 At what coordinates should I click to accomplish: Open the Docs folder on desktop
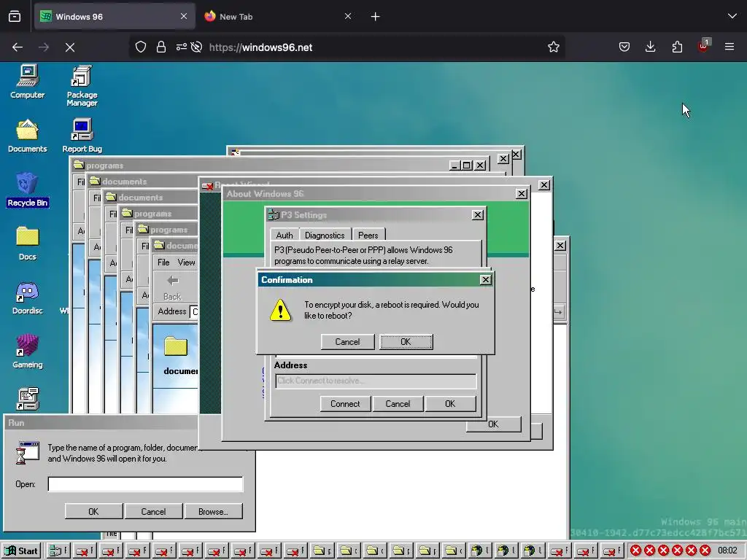27,244
